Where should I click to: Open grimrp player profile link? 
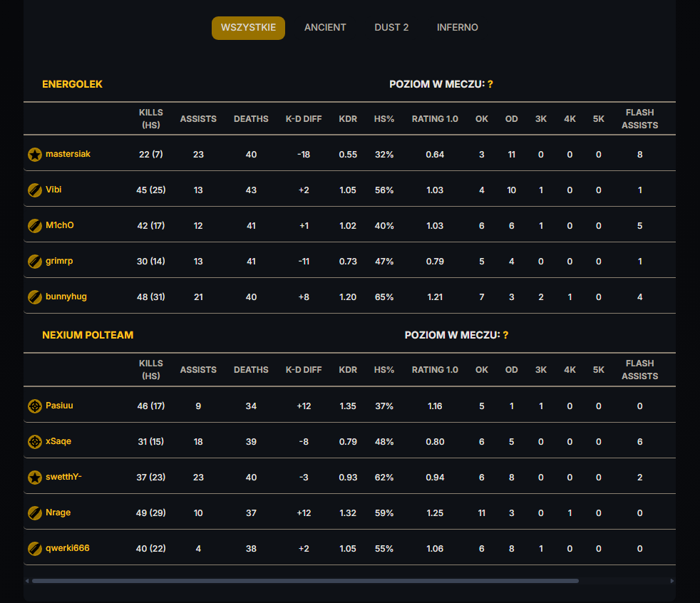coord(59,261)
